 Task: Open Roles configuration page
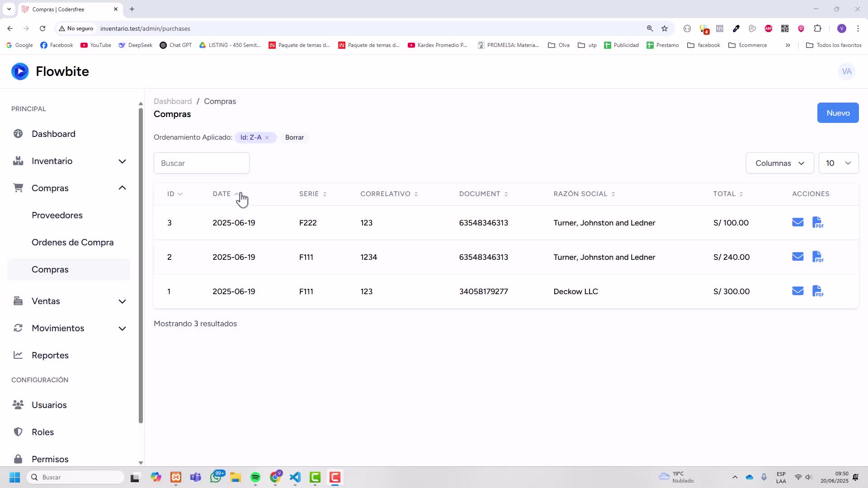[42, 432]
